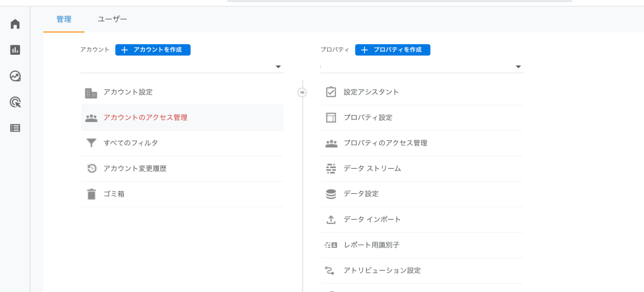Select the 管理 tab
Image resolution: width=644 pixels, height=292 pixels.
click(64, 20)
